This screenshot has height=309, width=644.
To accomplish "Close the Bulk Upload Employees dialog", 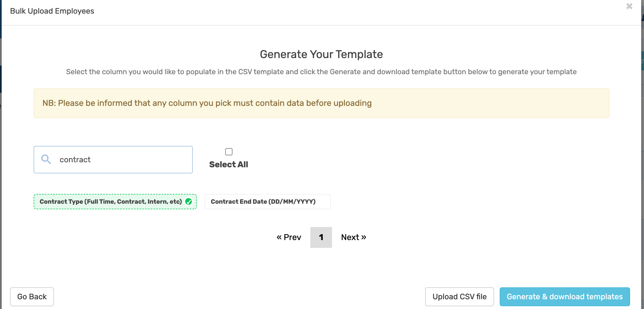I will click(629, 6).
